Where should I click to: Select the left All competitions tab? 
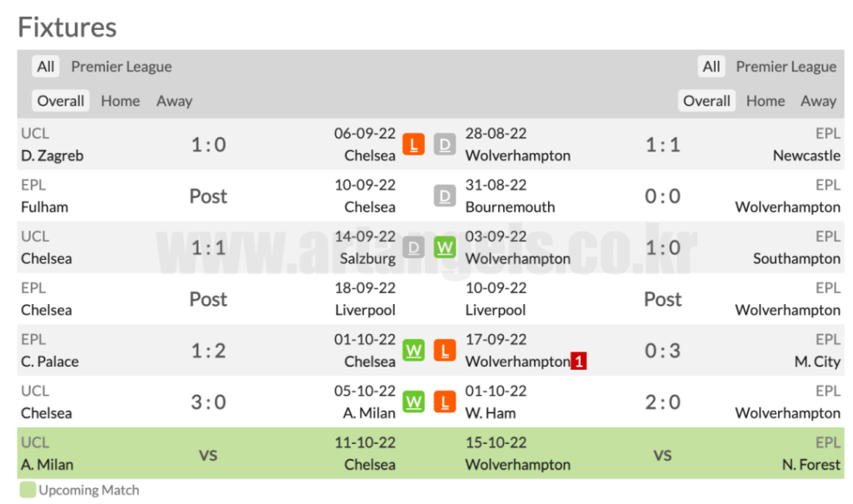pyautogui.click(x=46, y=67)
